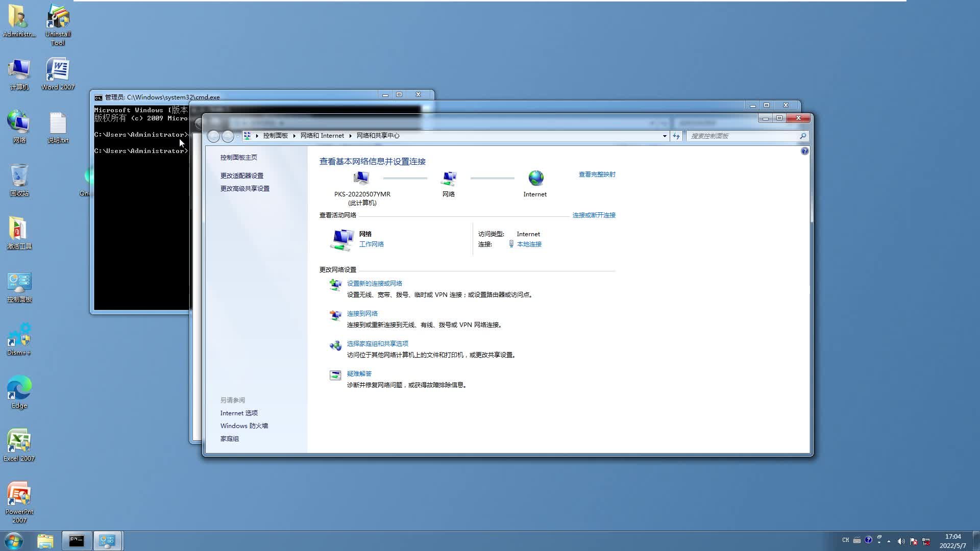Click the 网络 (Network) icon in diagram
This screenshot has width=980, height=551.
coord(448,178)
